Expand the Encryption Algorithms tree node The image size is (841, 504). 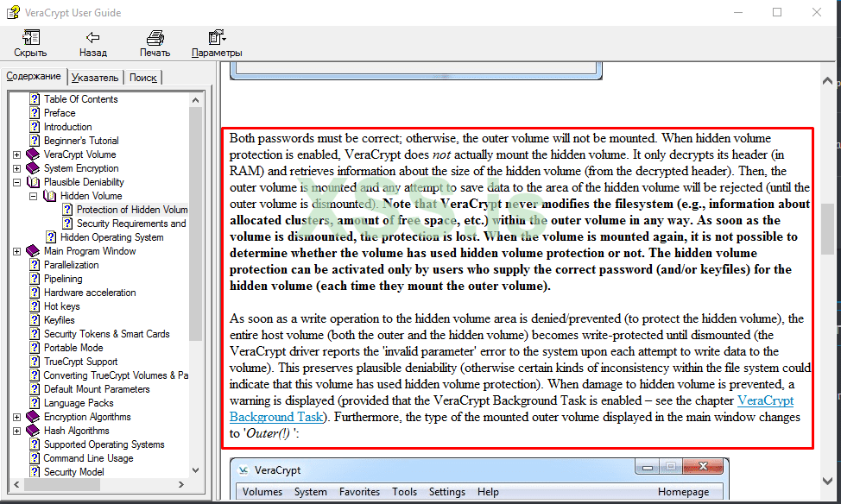click(17, 417)
